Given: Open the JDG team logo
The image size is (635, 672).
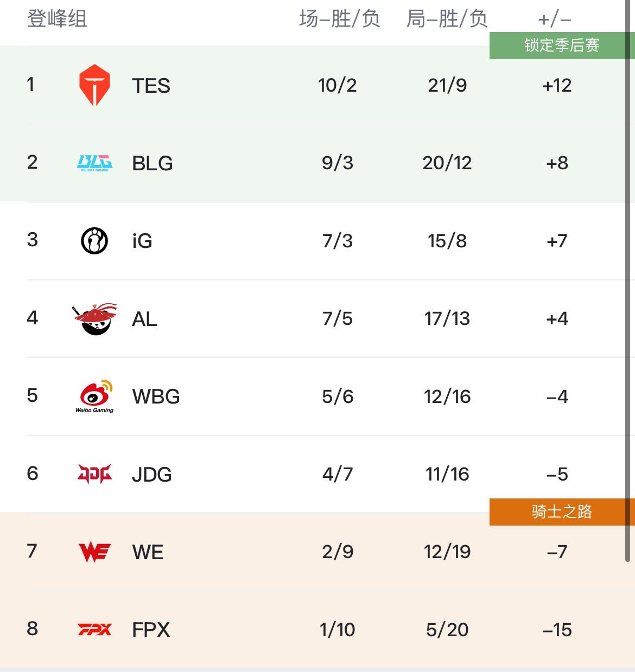Looking at the screenshot, I should tap(94, 474).
